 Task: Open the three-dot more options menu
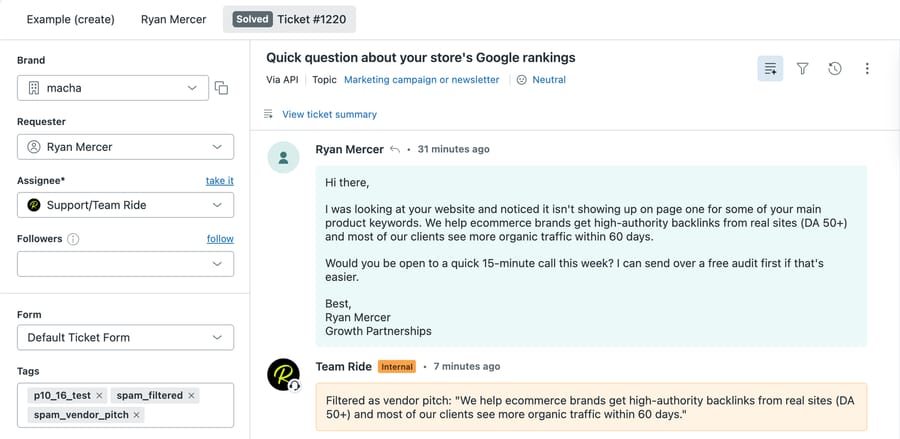point(867,69)
